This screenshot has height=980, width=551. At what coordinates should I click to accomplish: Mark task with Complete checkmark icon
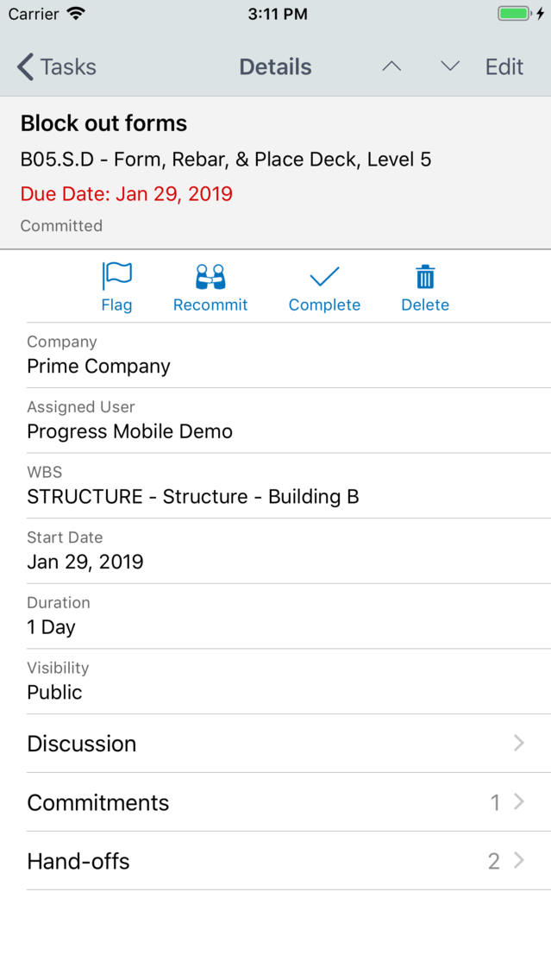(324, 276)
